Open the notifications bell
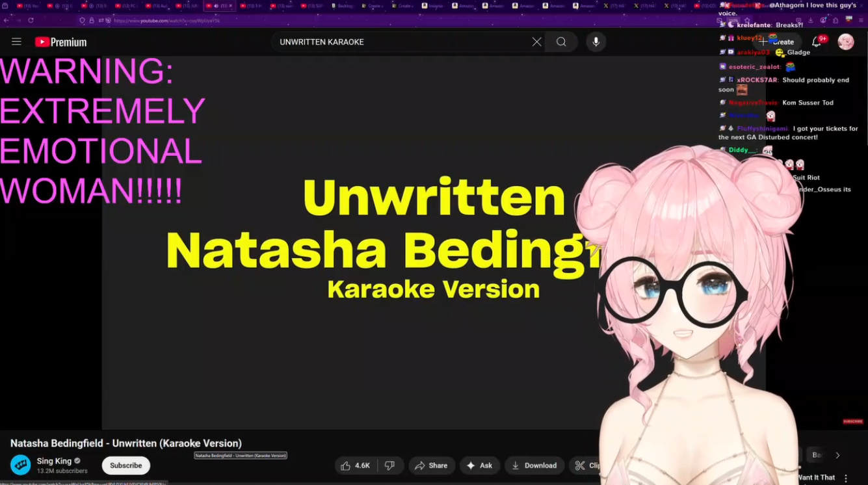Viewport: 868px width, 485px height. coord(817,42)
